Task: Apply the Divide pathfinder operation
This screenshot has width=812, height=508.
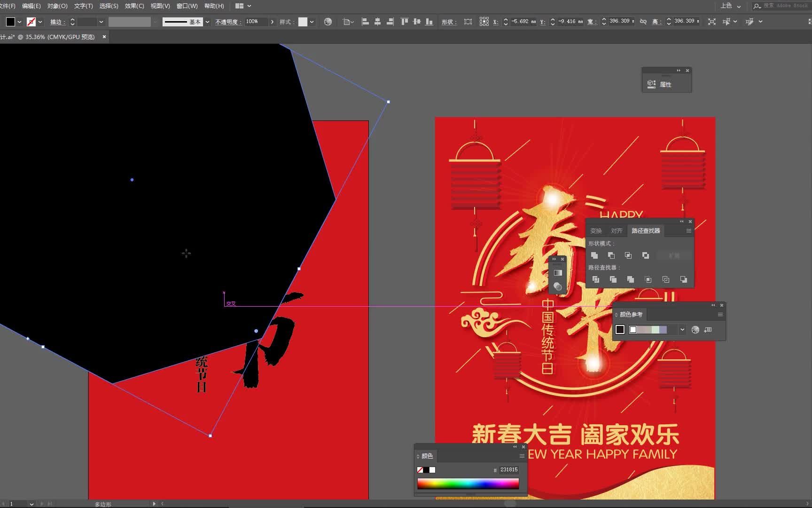Action: click(596, 279)
